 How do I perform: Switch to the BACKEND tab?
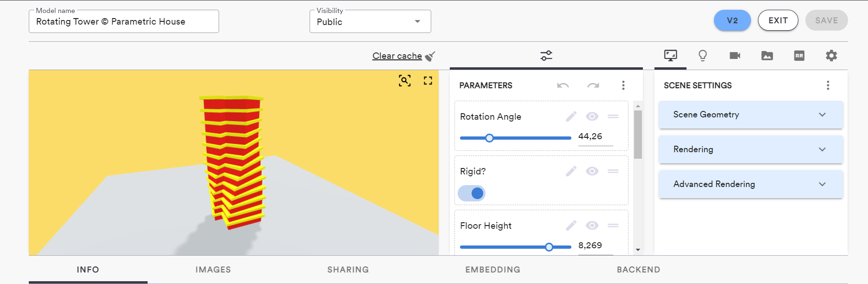[638, 270]
